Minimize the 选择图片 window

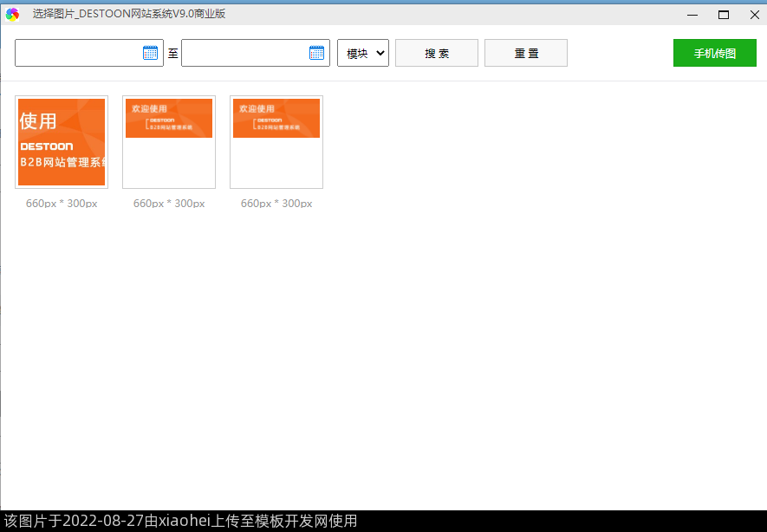(x=692, y=14)
